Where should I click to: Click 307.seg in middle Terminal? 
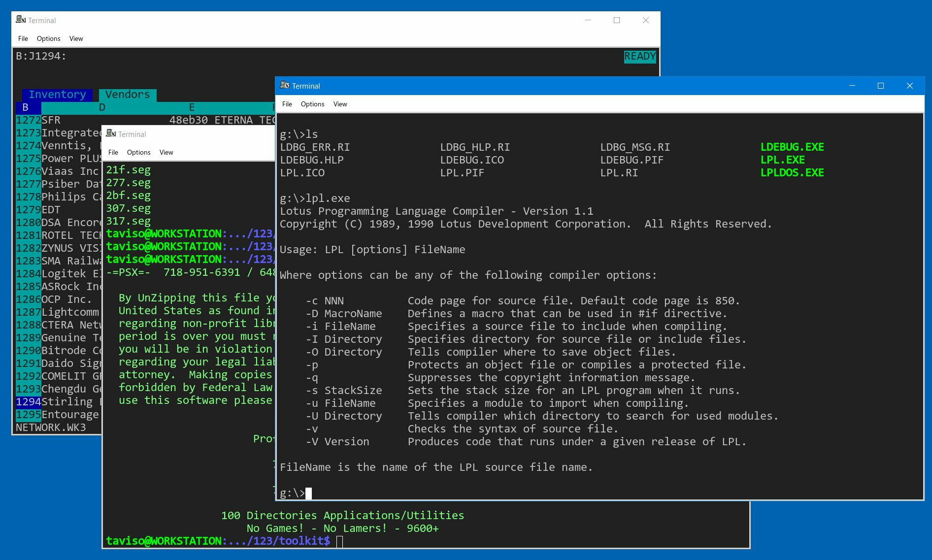[129, 208]
